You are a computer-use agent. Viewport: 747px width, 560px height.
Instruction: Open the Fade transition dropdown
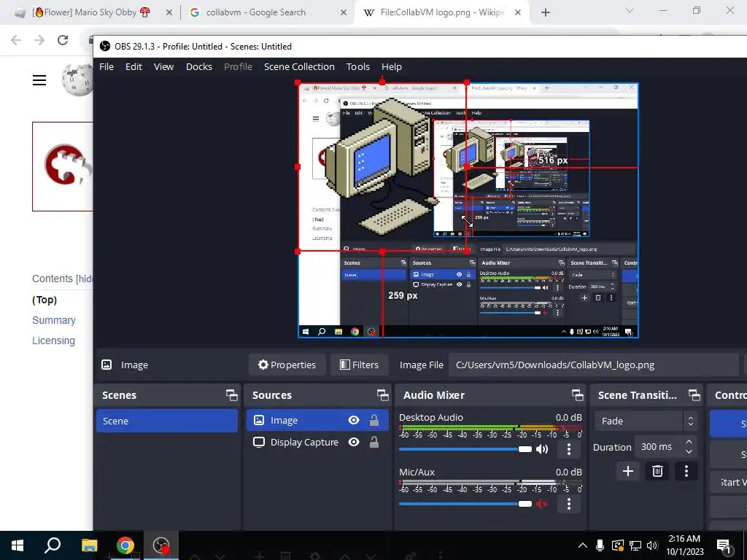pyautogui.click(x=646, y=421)
